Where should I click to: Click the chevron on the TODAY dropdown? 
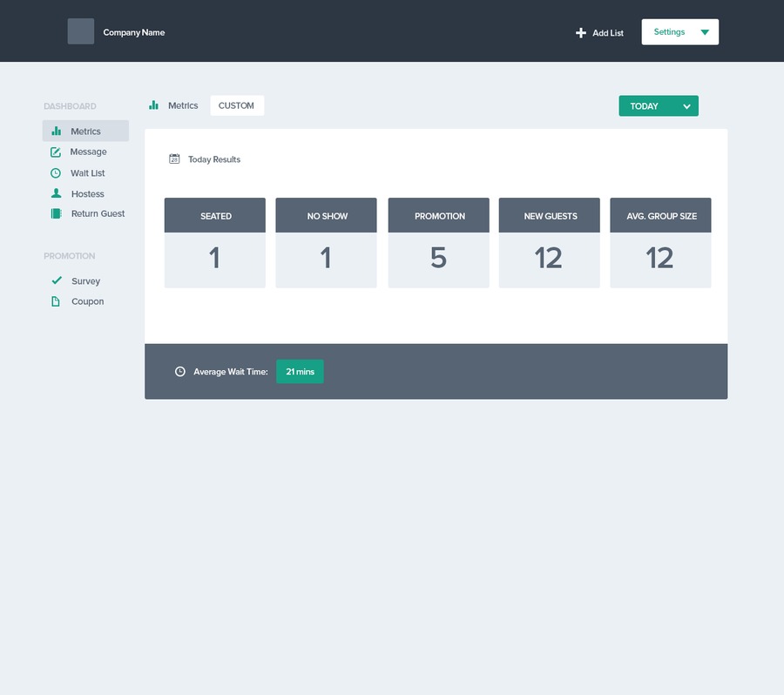coord(686,106)
